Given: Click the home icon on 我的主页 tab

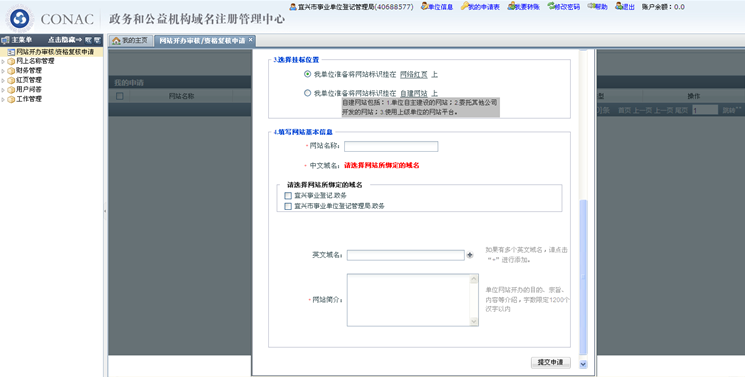Looking at the screenshot, I should (x=116, y=41).
